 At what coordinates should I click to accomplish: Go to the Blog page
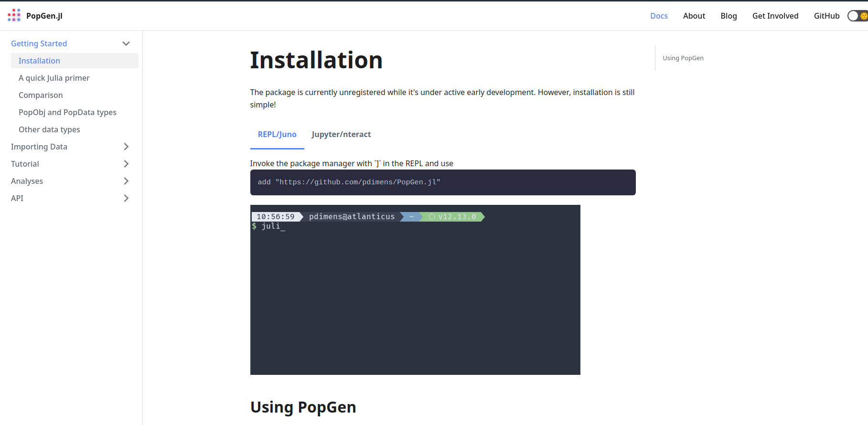[x=729, y=16]
